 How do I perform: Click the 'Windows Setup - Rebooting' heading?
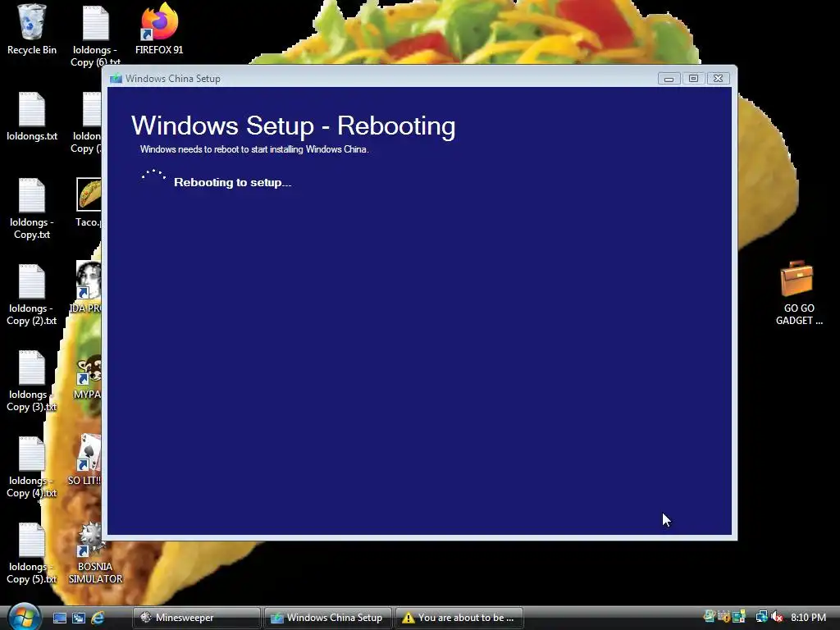tap(293, 126)
